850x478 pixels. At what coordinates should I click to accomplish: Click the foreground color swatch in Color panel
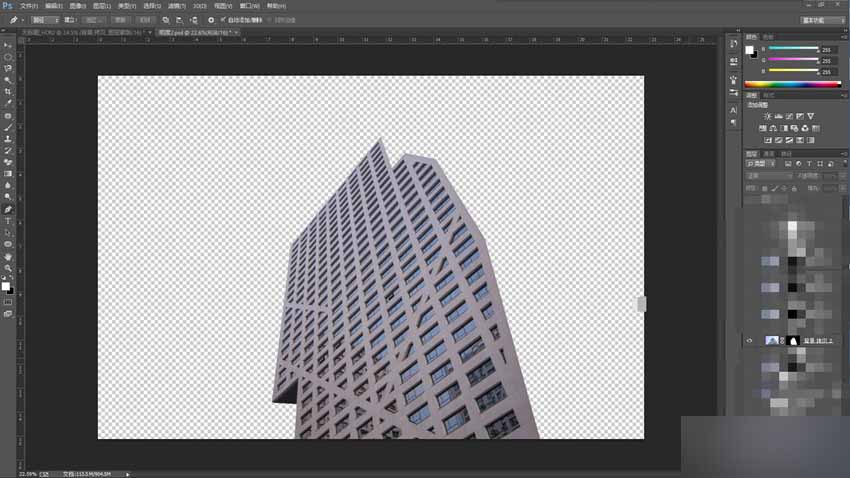749,50
